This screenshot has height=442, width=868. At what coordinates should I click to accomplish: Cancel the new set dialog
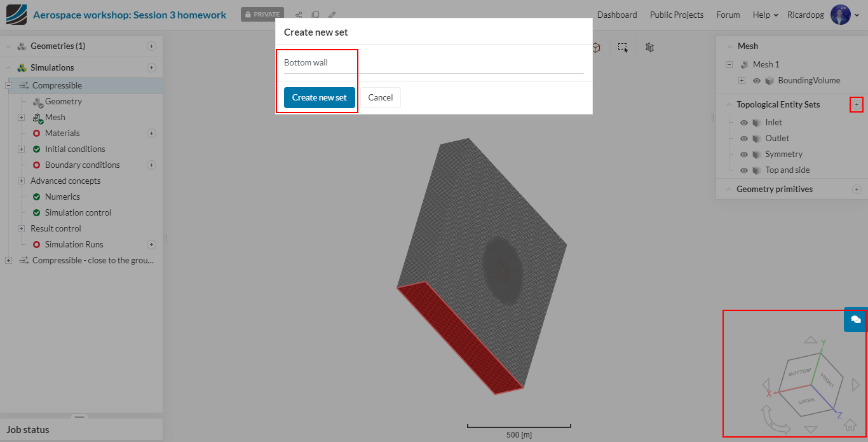(x=381, y=97)
